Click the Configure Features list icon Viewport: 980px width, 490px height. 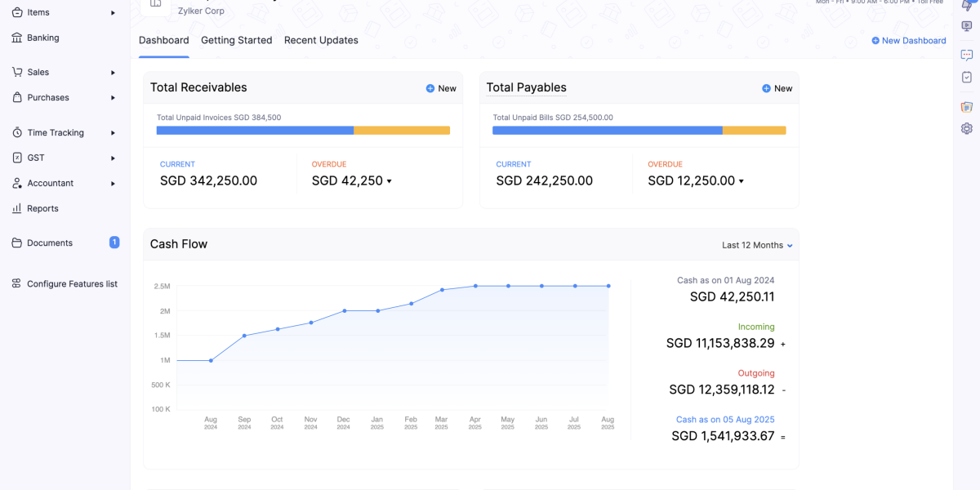[16, 283]
